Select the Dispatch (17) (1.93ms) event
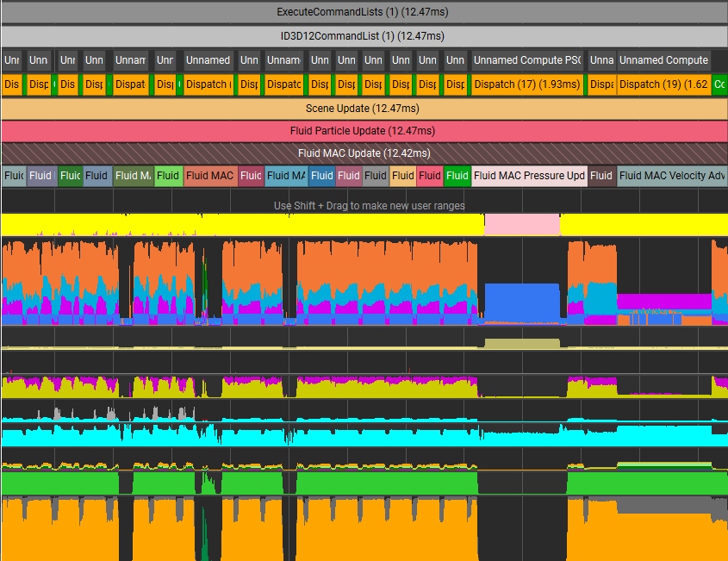This screenshot has width=728, height=561. point(527,84)
